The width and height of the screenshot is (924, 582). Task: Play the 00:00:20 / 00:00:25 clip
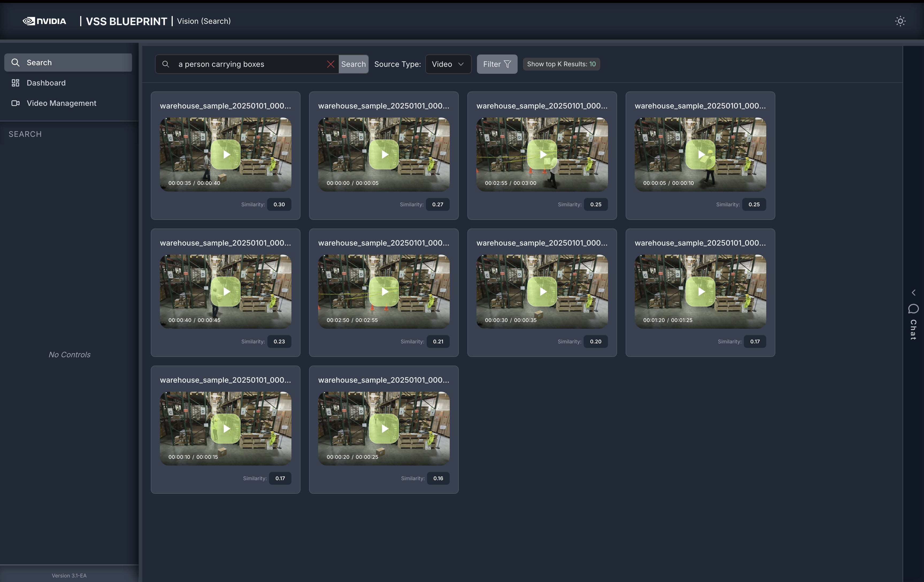coord(384,428)
